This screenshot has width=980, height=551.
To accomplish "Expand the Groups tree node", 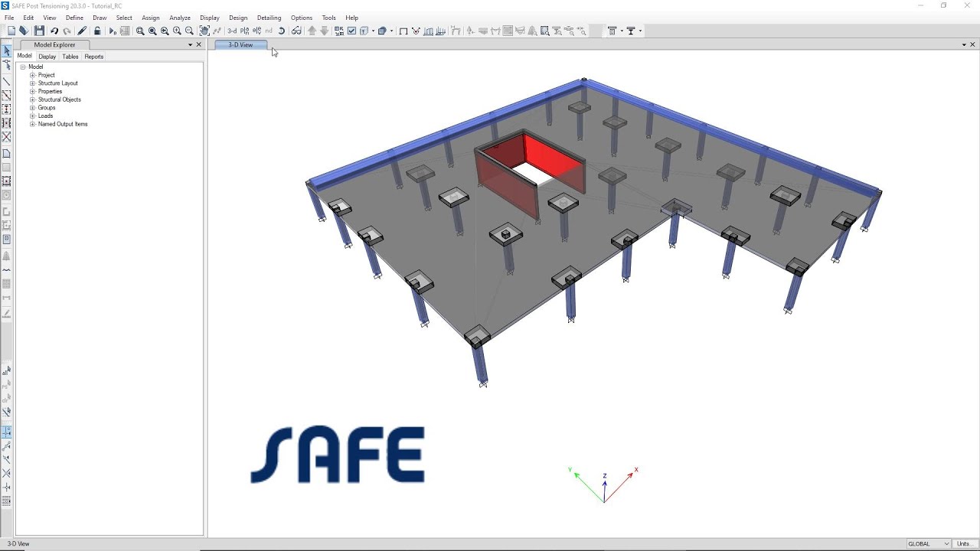I will point(33,108).
